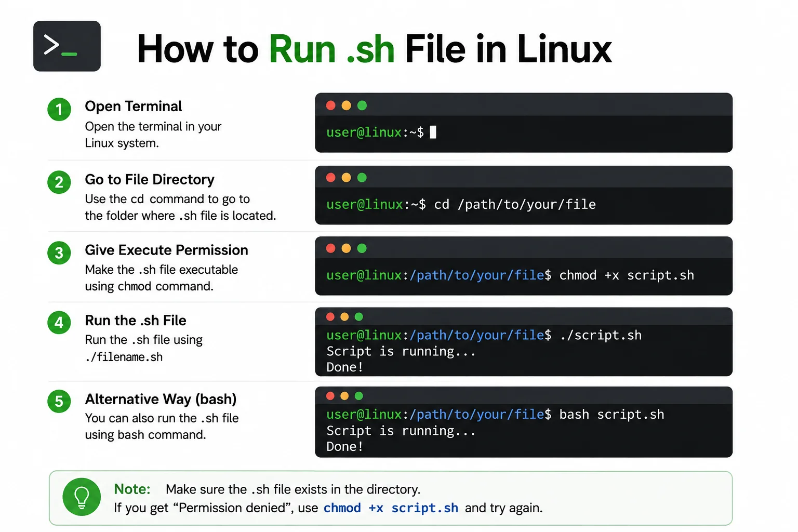The height and width of the screenshot is (532, 798).
Task: Click 'Script is running...' in the ./script.sh terminal
Action: tap(401, 352)
